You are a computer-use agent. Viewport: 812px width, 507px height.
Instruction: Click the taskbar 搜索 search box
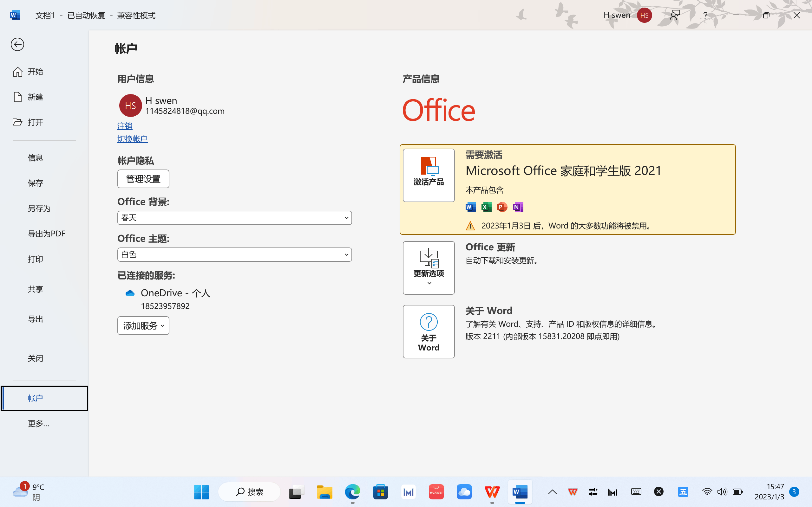(249, 492)
